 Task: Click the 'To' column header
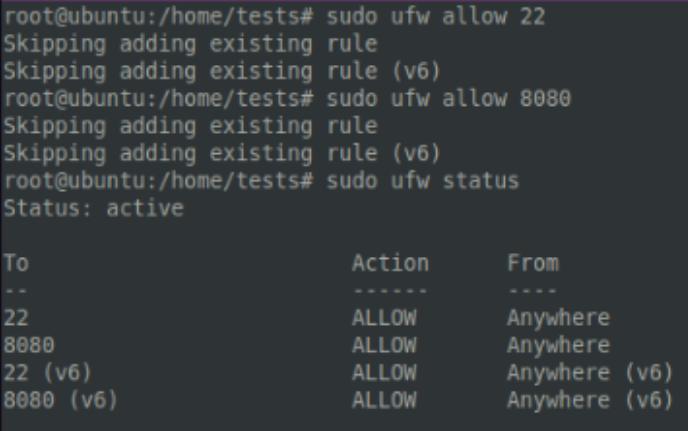pyautogui.click(x=15, y=264)
